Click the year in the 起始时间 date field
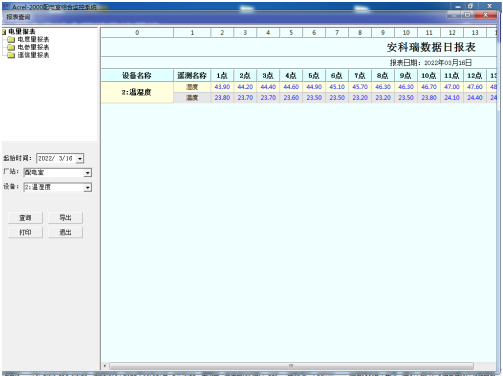 coord(45,158)
